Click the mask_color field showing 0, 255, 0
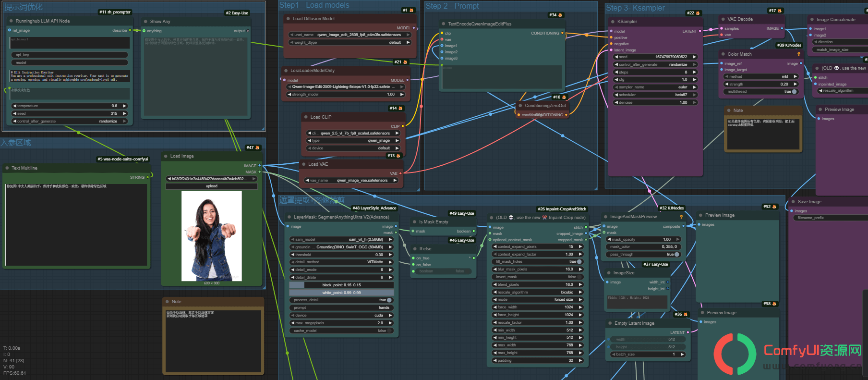The image size is (868, 380). [x=643, y=247]
